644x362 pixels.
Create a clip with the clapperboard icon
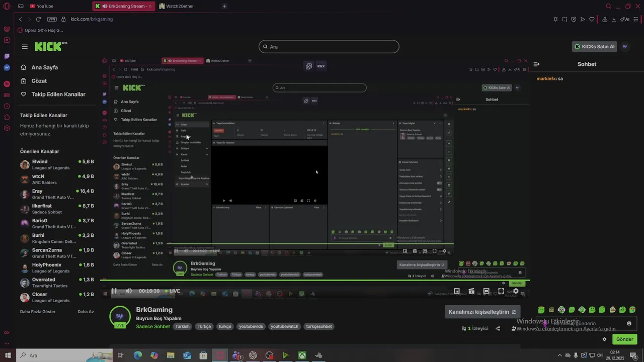coord(471,291)
